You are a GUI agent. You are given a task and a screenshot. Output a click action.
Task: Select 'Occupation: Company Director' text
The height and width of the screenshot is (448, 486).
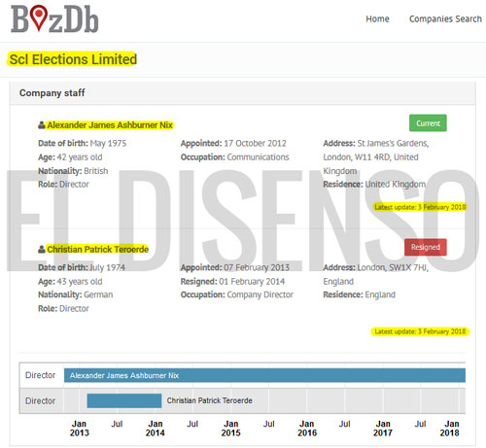coord(237,294)
